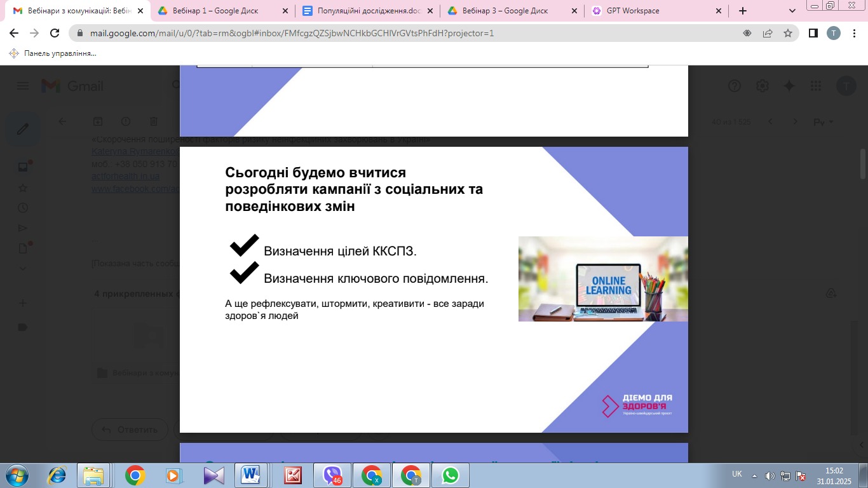The image size is (868, 488).
Task: Open Gmail Settings gear icon
Action: [763, 86]
